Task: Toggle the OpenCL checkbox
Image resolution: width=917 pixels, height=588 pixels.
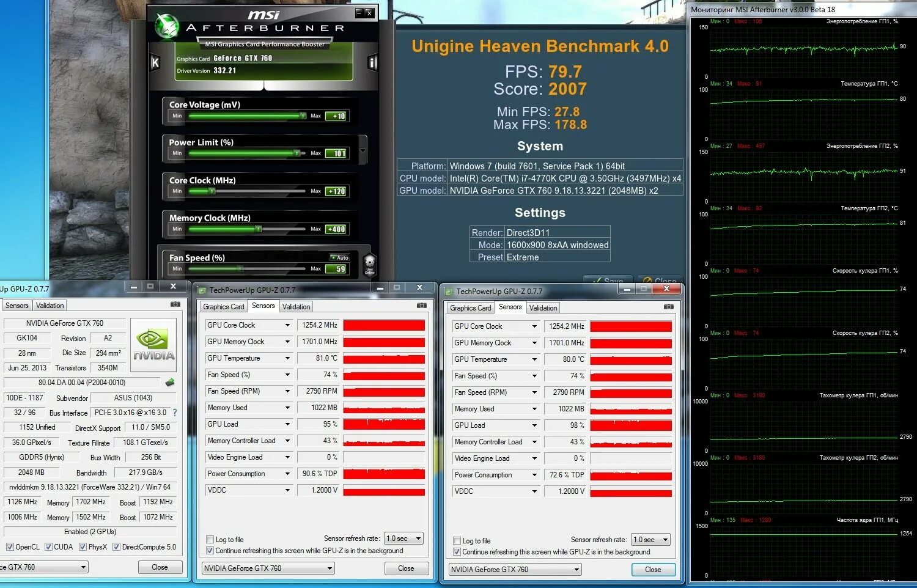Action: click(10, 547)
